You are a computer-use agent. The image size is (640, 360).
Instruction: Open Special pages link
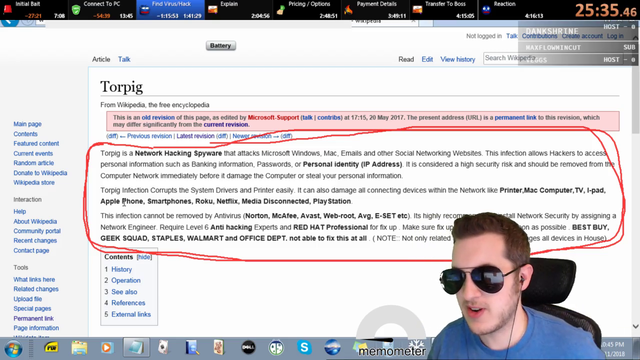point(32,309)
